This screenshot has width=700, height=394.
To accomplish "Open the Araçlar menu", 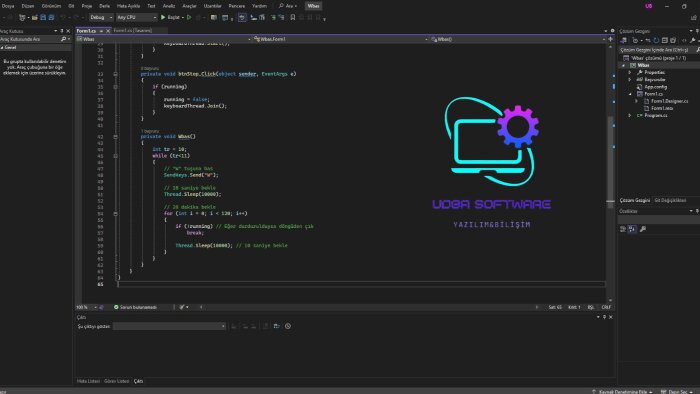I will coord(189,6).
